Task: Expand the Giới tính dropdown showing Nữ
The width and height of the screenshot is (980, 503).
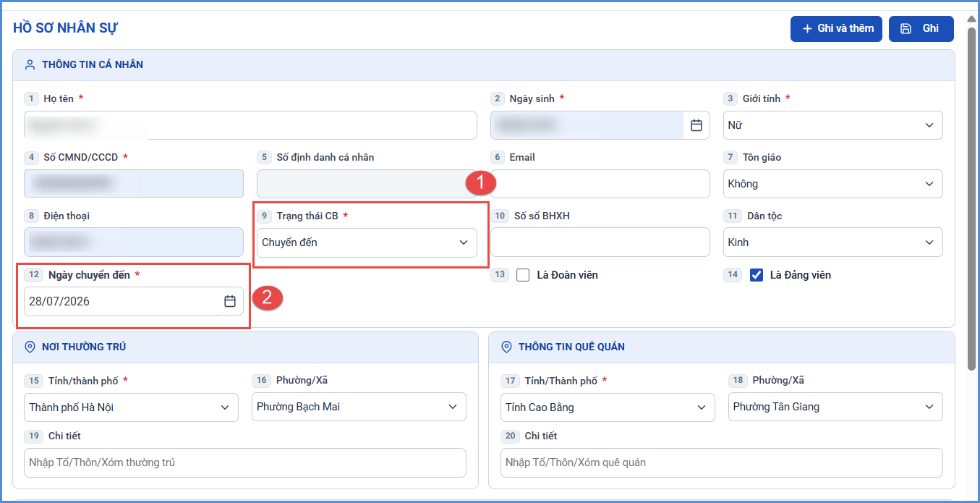Action: pyautogui.click(x=833, y=125)
